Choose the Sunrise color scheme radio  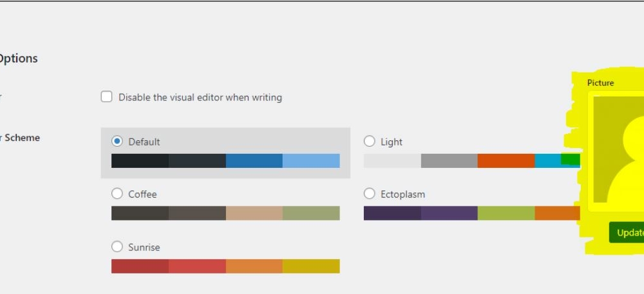coord(117,247)
